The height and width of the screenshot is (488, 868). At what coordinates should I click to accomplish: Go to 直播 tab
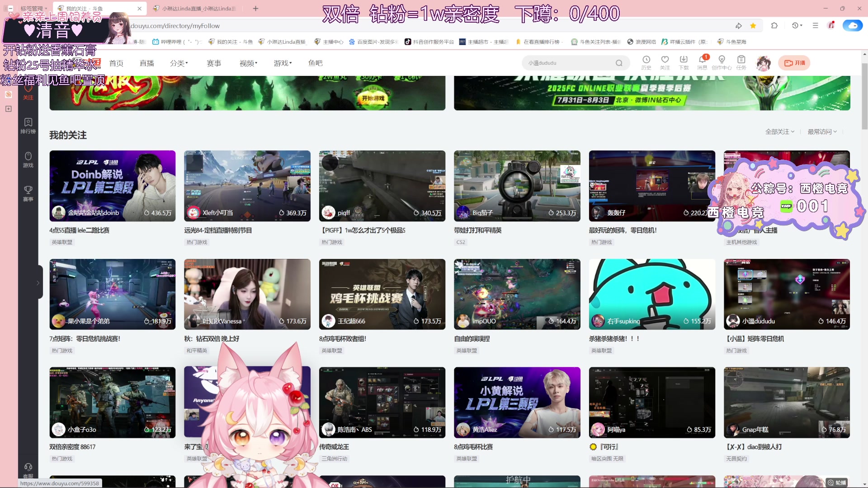(x=147, y=63)
